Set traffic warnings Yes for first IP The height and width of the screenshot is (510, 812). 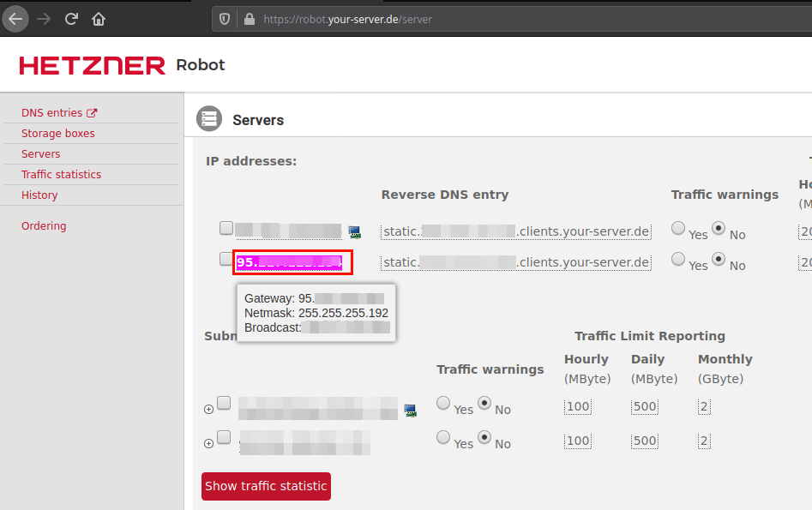678,228
